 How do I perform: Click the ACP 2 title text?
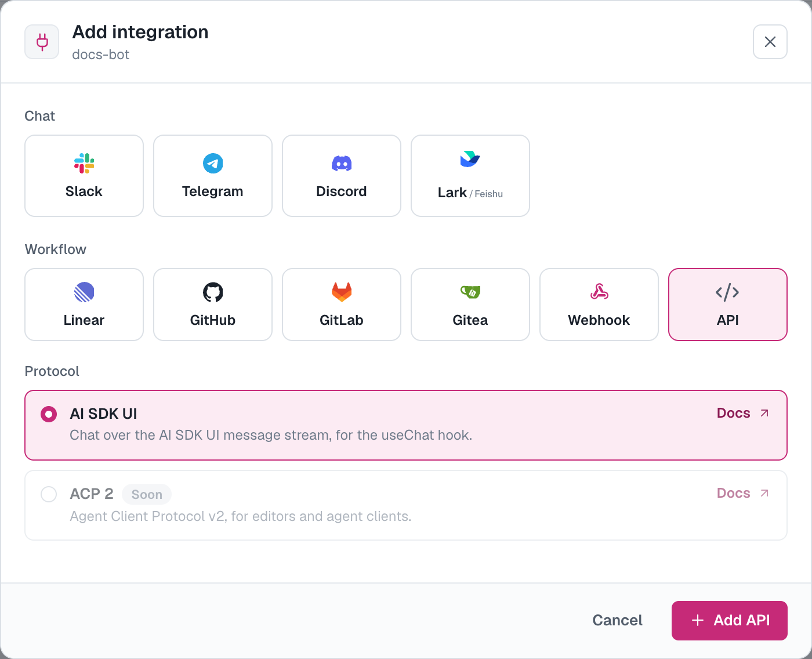92,494
